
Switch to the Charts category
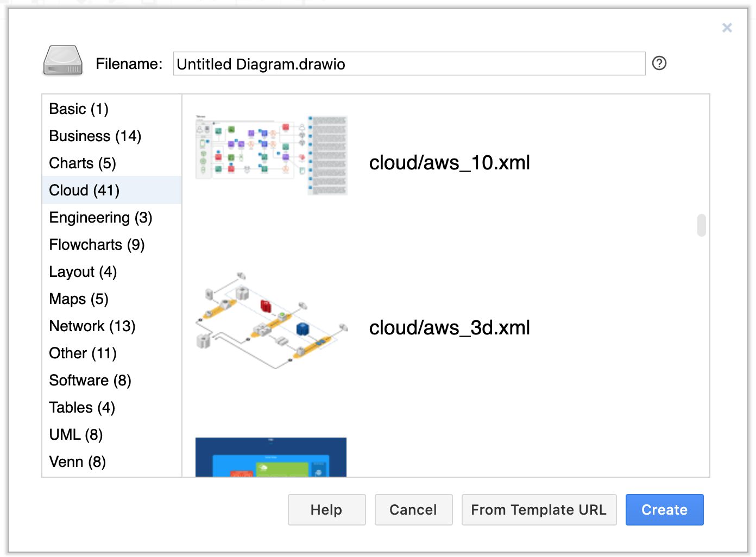82,163
